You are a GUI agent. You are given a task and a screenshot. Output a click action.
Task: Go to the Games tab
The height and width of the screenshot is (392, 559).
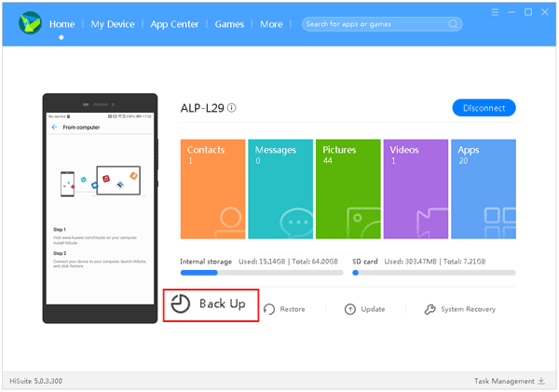click(x=229, y=24)
